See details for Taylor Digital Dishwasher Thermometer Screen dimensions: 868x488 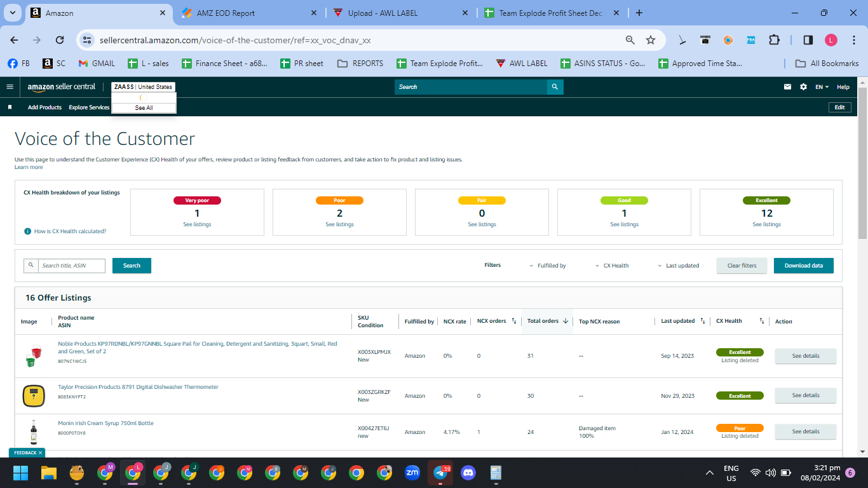click(x=806, y=395)
